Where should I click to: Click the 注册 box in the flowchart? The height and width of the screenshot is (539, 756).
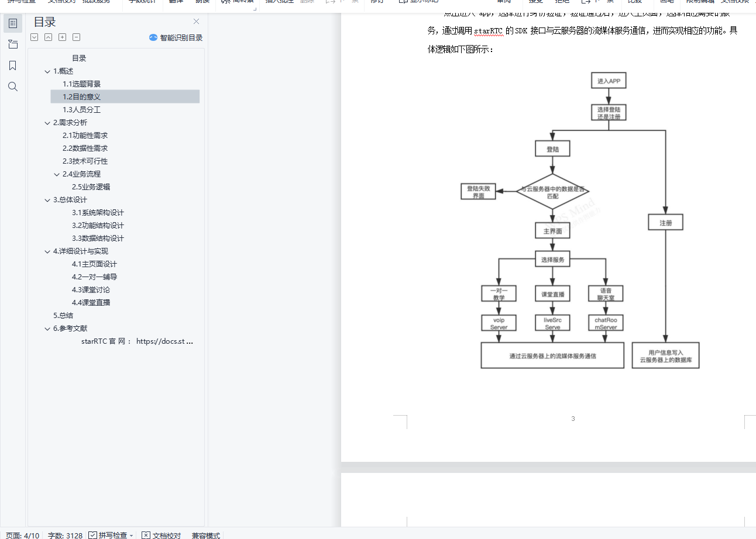[666, 223]
